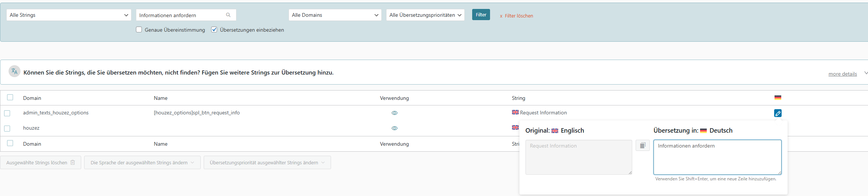Click the pencil edit translation icon

point(778,113)
